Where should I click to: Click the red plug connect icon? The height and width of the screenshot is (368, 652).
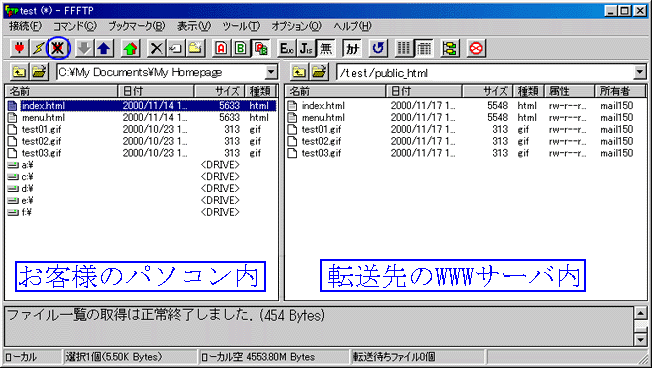(19, 49)
